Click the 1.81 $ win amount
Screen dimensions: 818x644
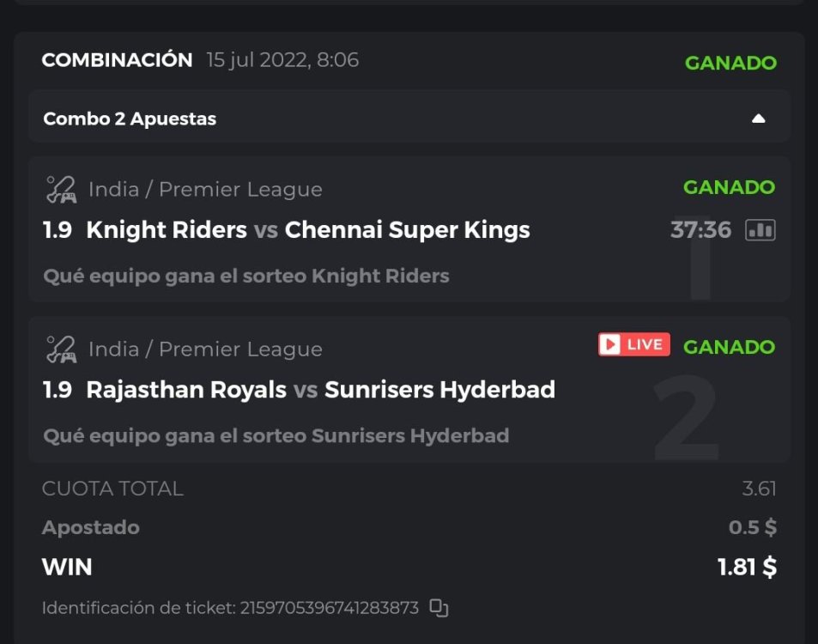tap(747, 567)
